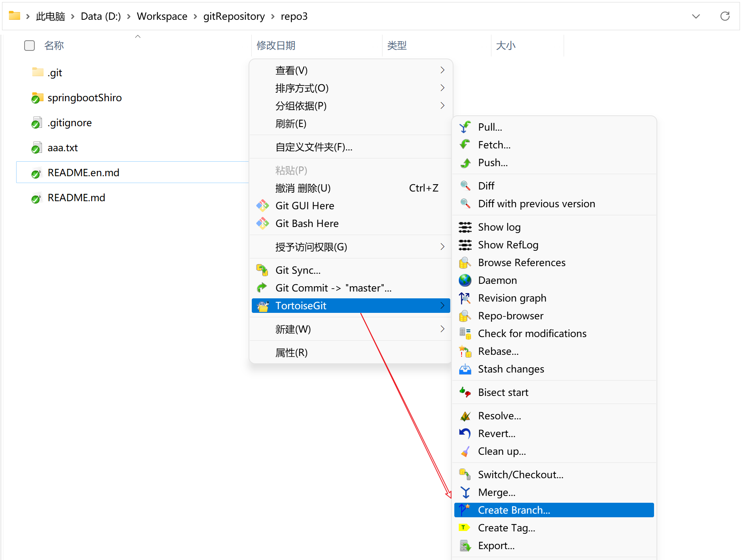Click the Fetch icon
The height and width of the screenshot is (560, 742).
(465, 145)
